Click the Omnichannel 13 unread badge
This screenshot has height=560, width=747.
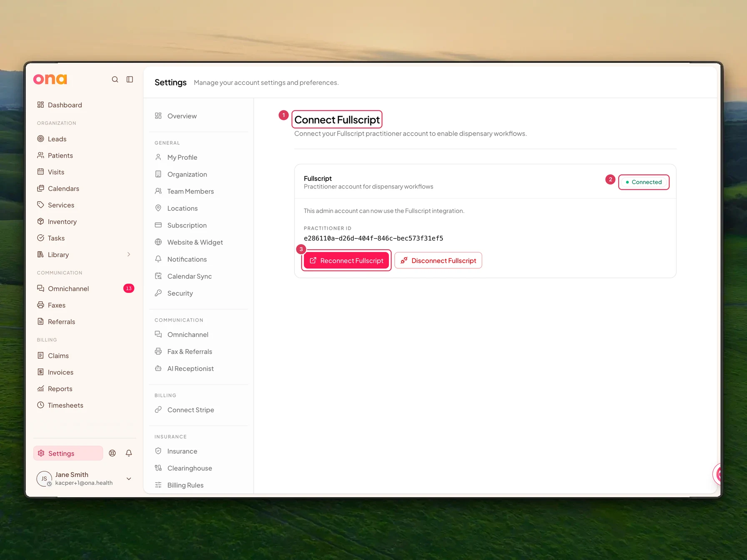(129, 288)
